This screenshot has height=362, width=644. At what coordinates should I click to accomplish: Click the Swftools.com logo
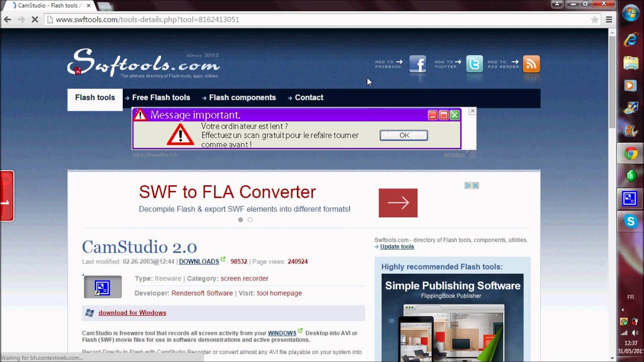(143, 63)
